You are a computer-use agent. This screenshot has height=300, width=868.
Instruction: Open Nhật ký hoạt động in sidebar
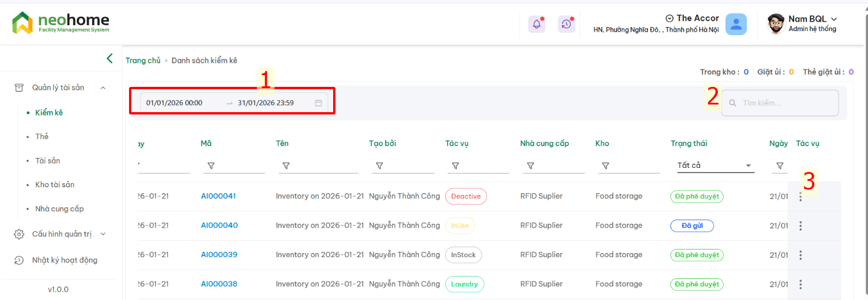(65, 260)
